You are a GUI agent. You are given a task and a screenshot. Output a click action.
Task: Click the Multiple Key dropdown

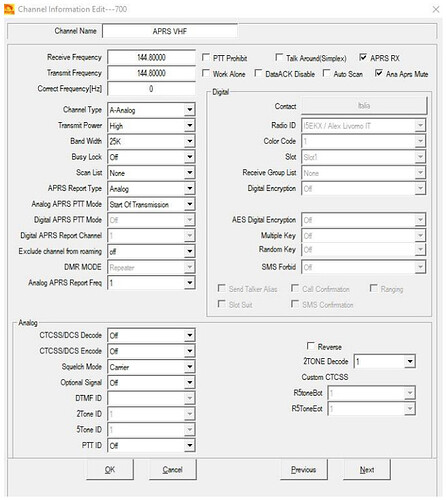363,236
